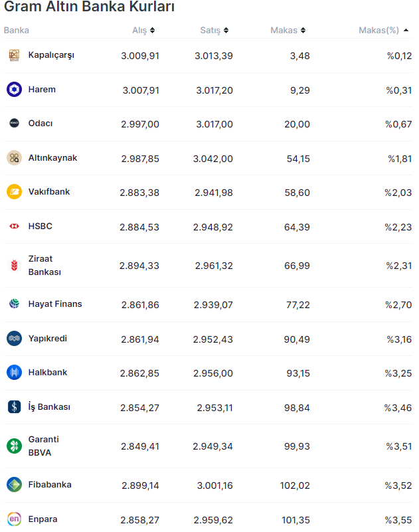Click the Altınkaynak logo icon
419x532 pixels.
pos(14,158)
